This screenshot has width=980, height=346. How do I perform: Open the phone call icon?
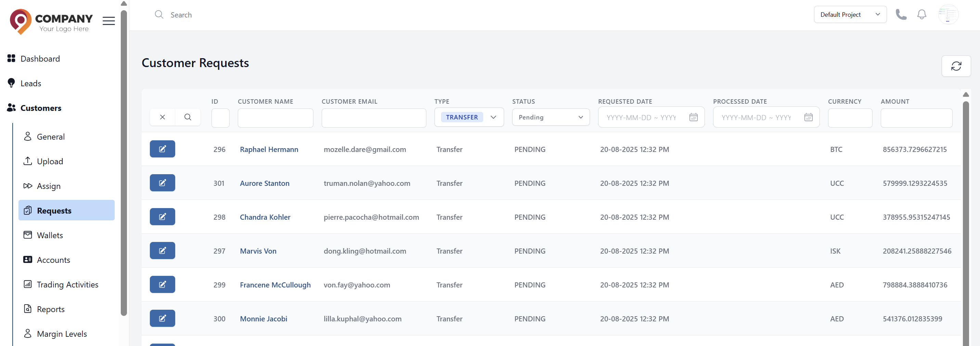(x=901, y=14)
